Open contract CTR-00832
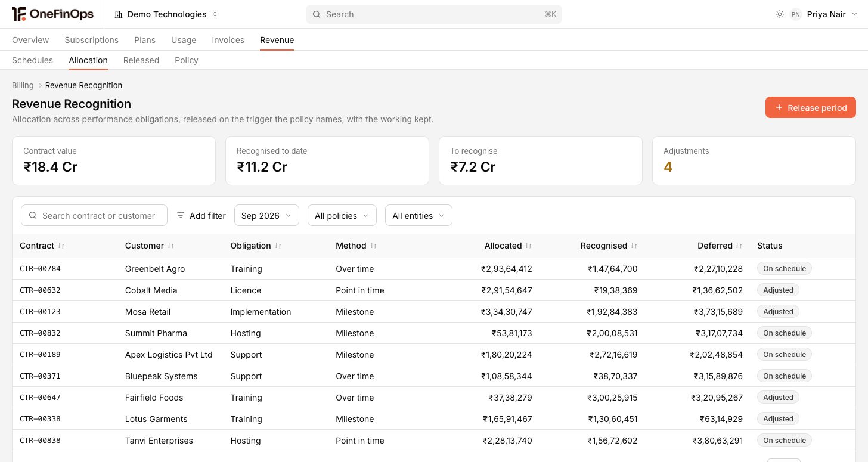The height and width of the screenshot is (462, 868). pos(40,333)
